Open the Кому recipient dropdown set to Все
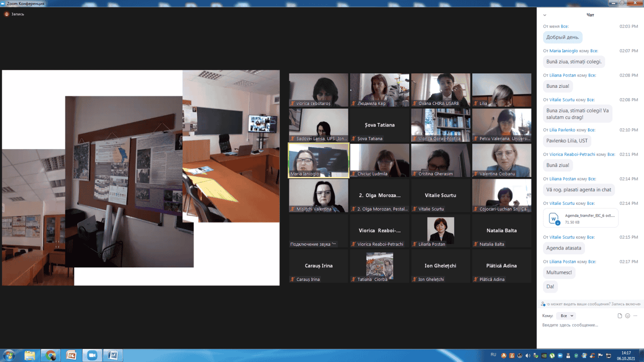644x362 pixels. point(566,316)
